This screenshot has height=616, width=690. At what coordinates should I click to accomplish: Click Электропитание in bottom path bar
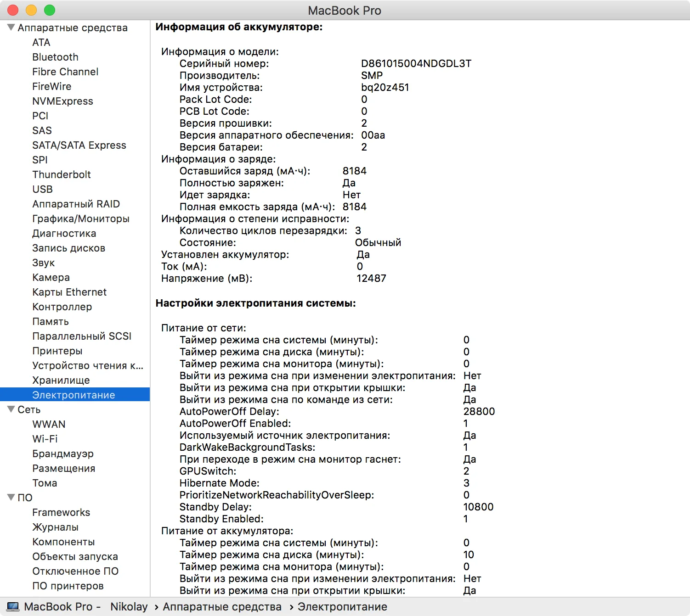pos(342,607)
